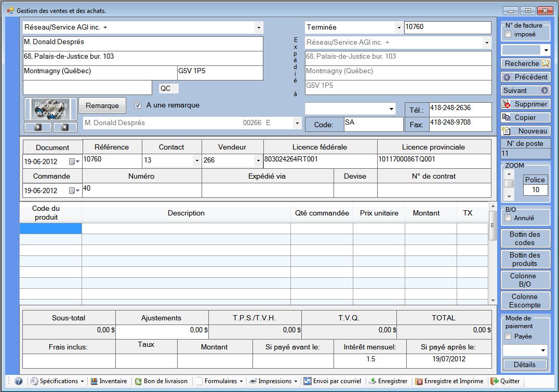
Task: Click Enregistre et Imprime
Action: (449, 381)
